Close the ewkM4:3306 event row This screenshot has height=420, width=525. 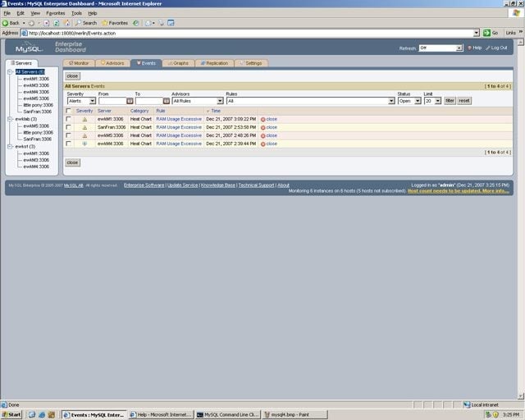269,144
